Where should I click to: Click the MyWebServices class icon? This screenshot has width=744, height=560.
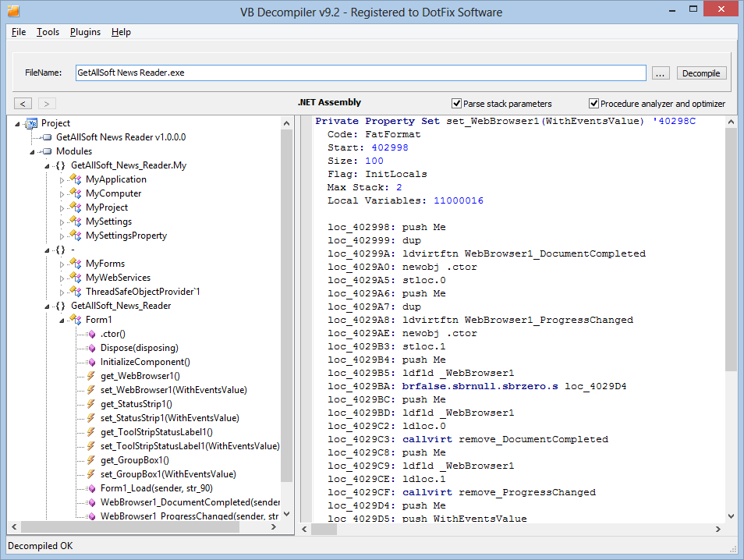coord(76,278)
